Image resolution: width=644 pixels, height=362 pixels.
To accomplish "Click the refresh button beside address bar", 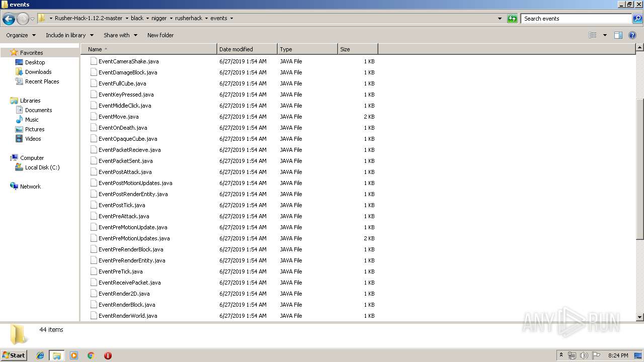I will [x=512, y=19].
